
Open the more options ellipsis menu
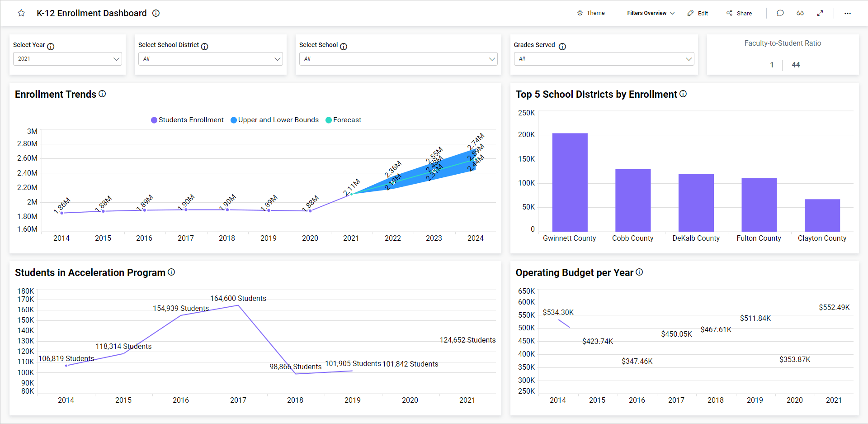tap(848, 13)
